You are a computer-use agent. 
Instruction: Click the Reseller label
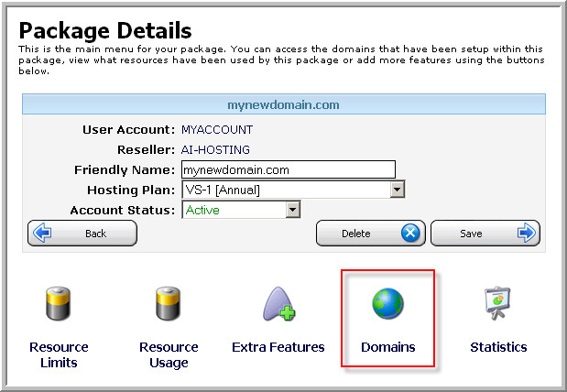[146, 149]
